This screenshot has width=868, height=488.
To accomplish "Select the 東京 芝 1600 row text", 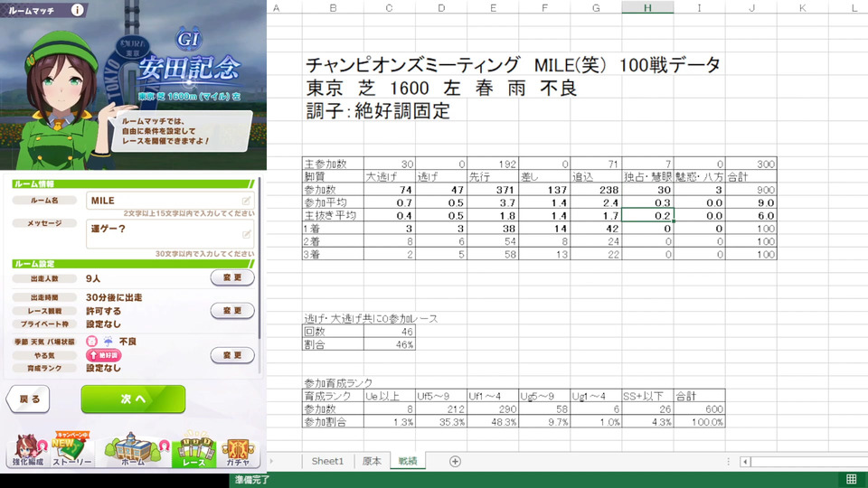I will pos(442,88).
